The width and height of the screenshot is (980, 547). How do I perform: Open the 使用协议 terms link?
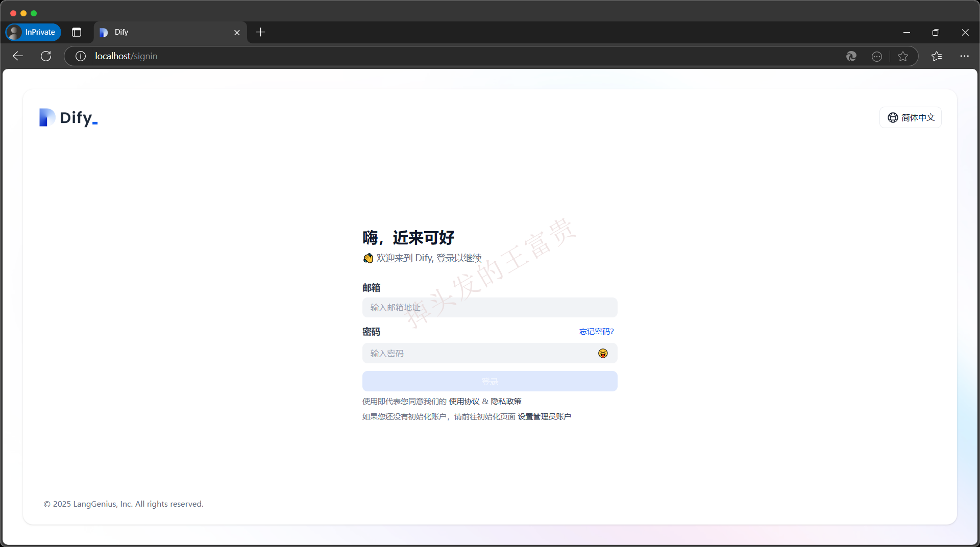point(464,402)
